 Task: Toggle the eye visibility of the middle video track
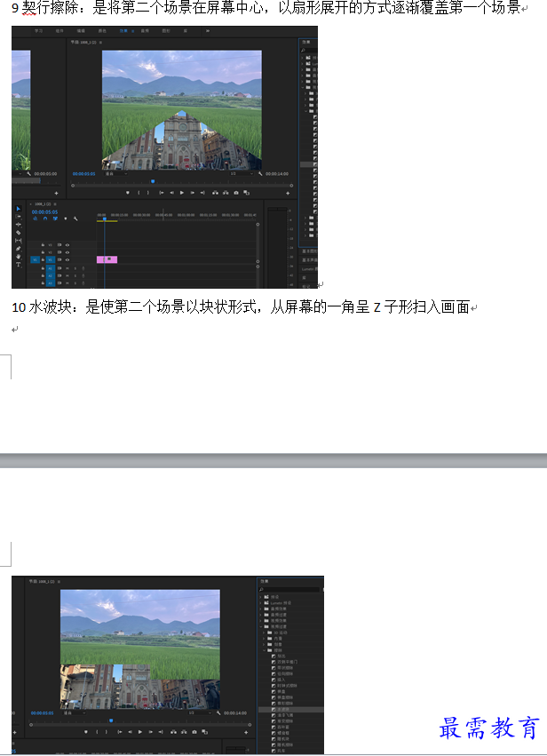click(x=67, y=252)
